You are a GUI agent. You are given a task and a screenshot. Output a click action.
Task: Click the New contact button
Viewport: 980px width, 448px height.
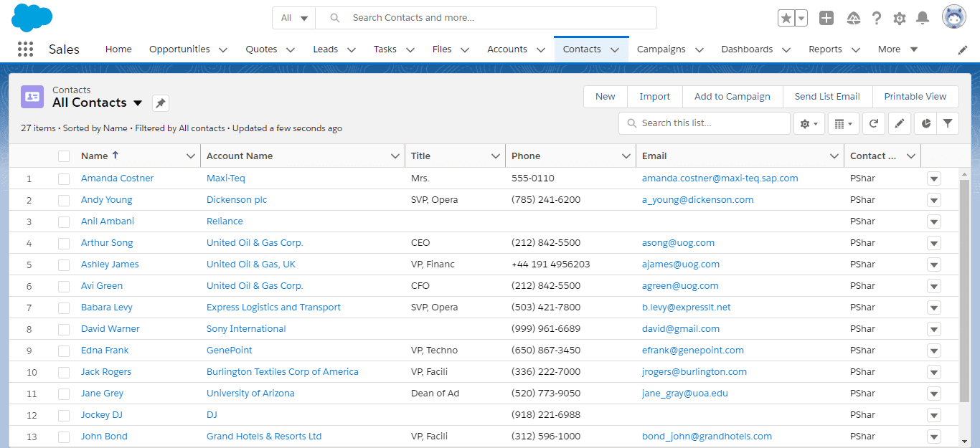(x=605, y=97)
